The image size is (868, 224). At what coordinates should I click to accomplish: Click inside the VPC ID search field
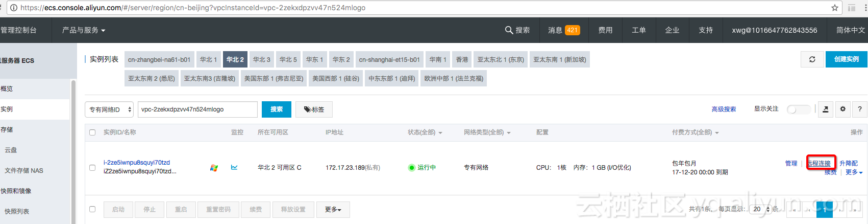pyautogui.click(x=197, y=109)
